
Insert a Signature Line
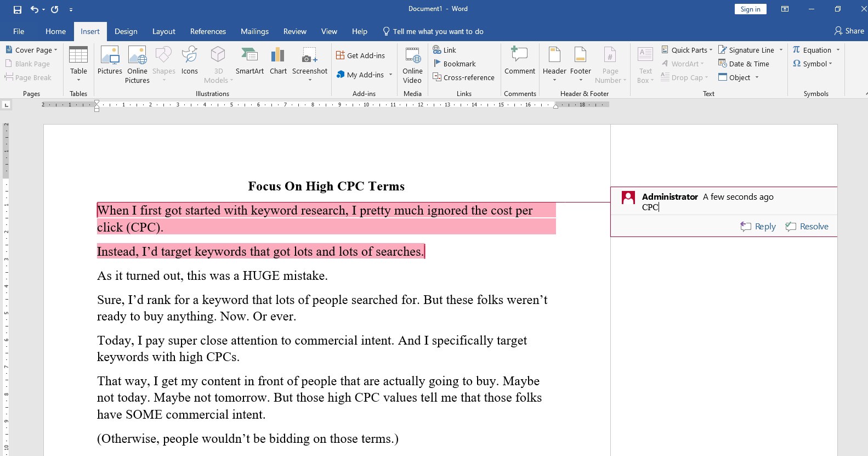[746, 50]
